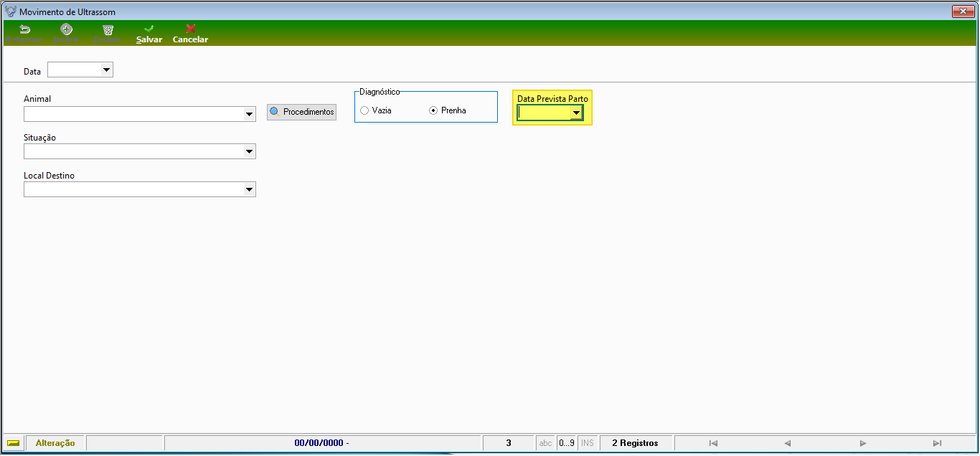Expand the Local Destino dropdown arrow
The height and width of the screenshot is (456, 980).
pos(249,190)
